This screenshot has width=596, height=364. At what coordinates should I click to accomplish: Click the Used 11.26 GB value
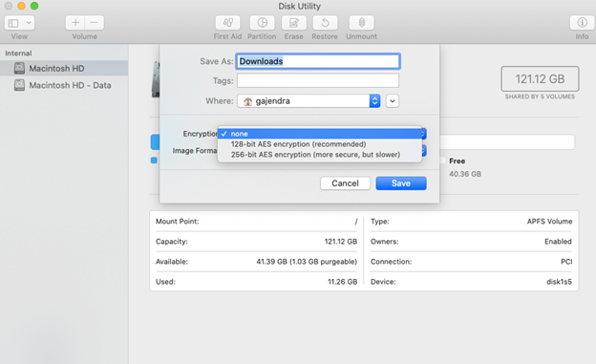(342, 282)
